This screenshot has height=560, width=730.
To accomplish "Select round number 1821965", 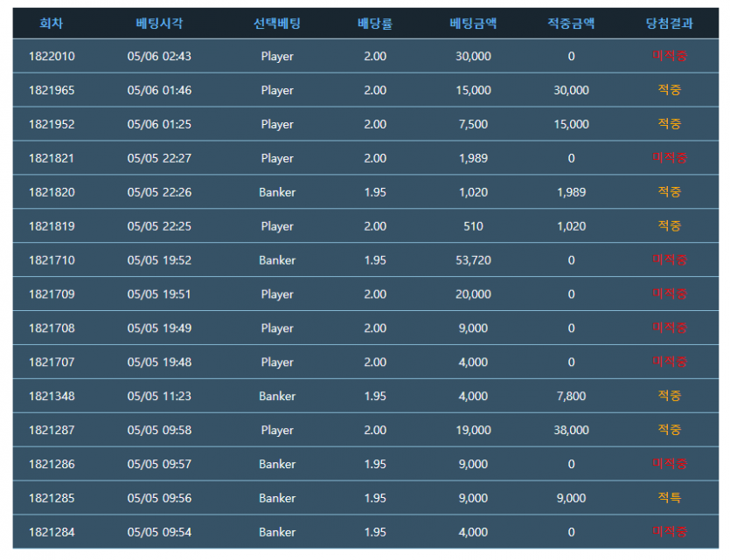I will [52, 90].
